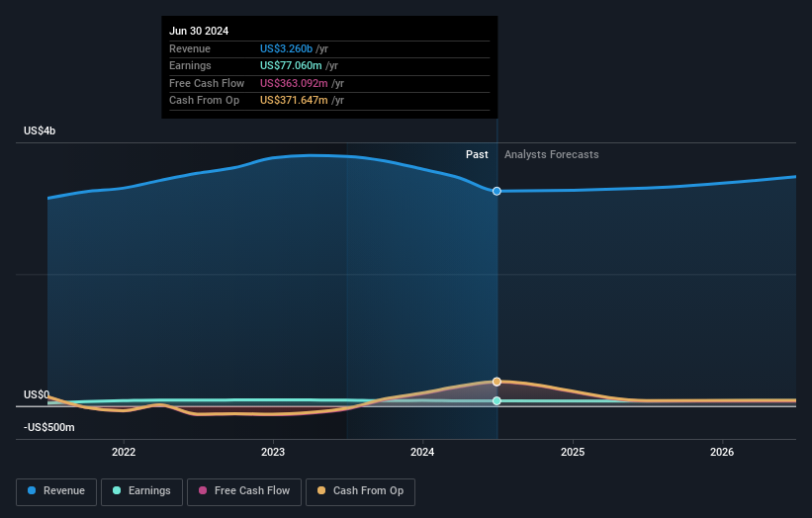The image size is (812, 518).
Task: Click the 2026 x-axis label
Action: [722, 452]
